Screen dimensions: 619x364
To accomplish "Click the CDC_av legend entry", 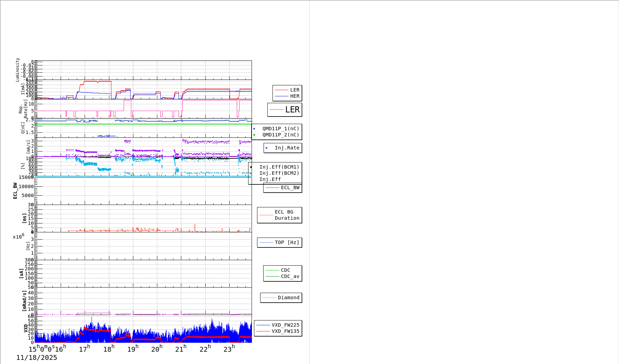I will click(290, 277).
